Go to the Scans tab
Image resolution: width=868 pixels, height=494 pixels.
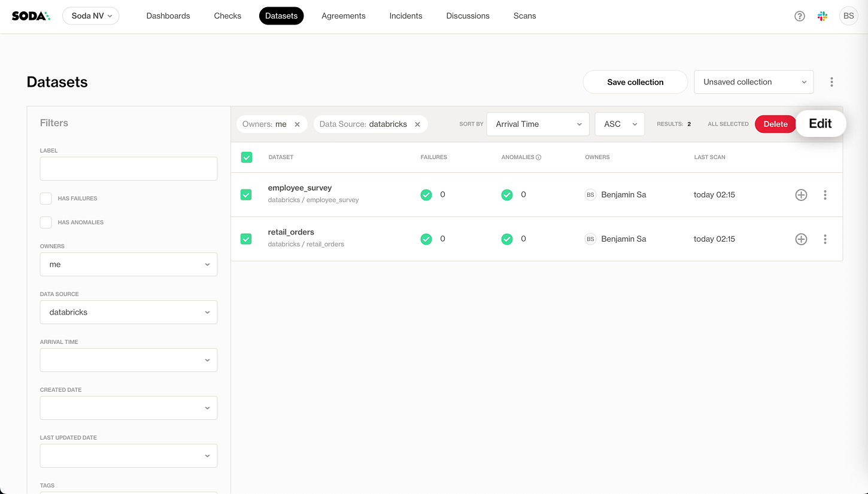[525, 16]
